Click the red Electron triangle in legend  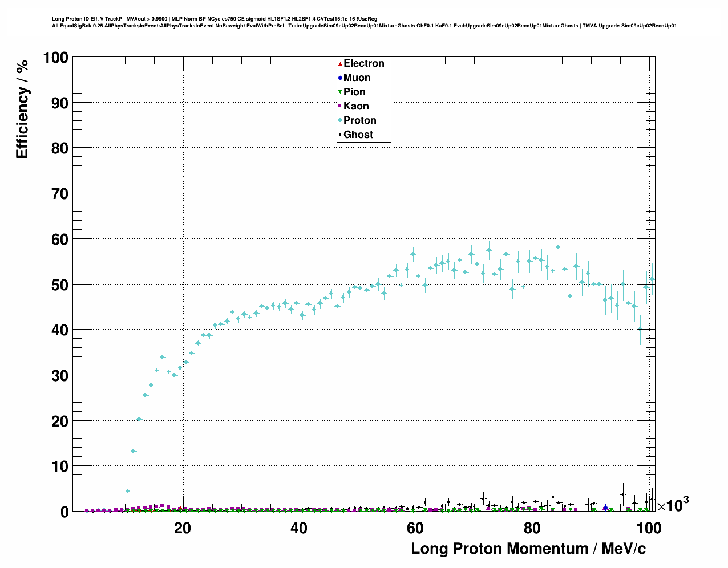[340, 63]
